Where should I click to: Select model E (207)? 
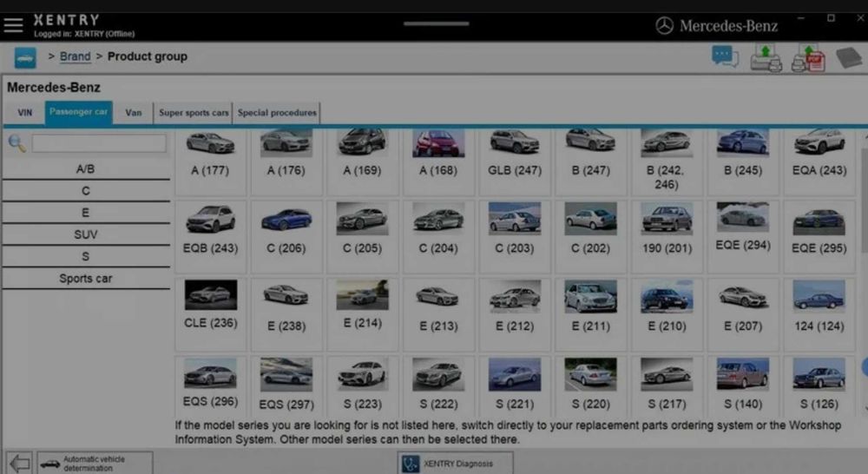743,314
